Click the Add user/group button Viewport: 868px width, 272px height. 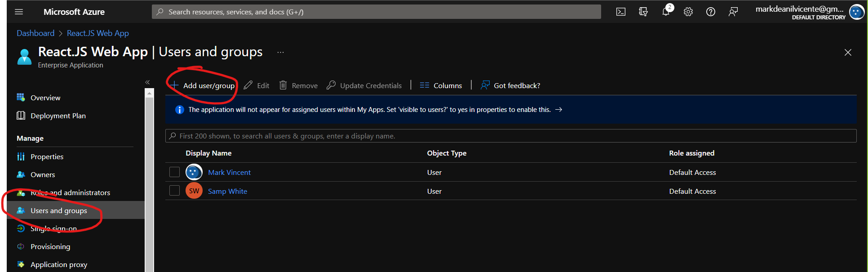click(203, 85)
